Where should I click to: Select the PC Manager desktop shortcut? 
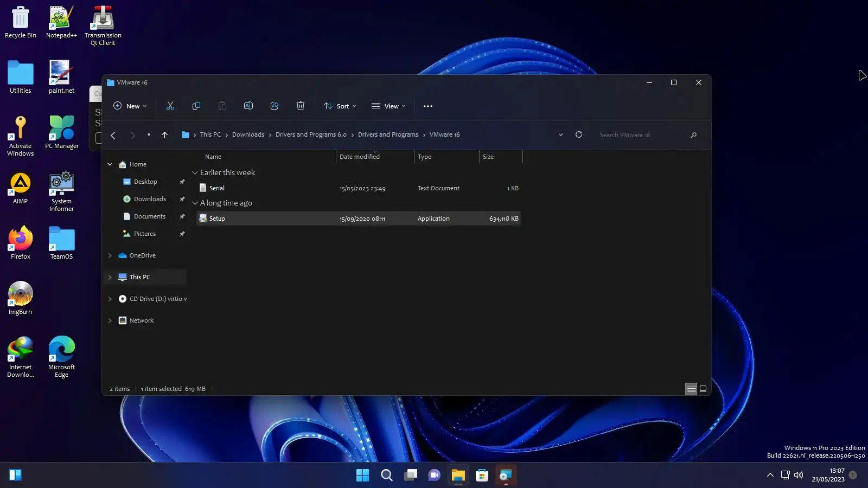click(61, 132)
